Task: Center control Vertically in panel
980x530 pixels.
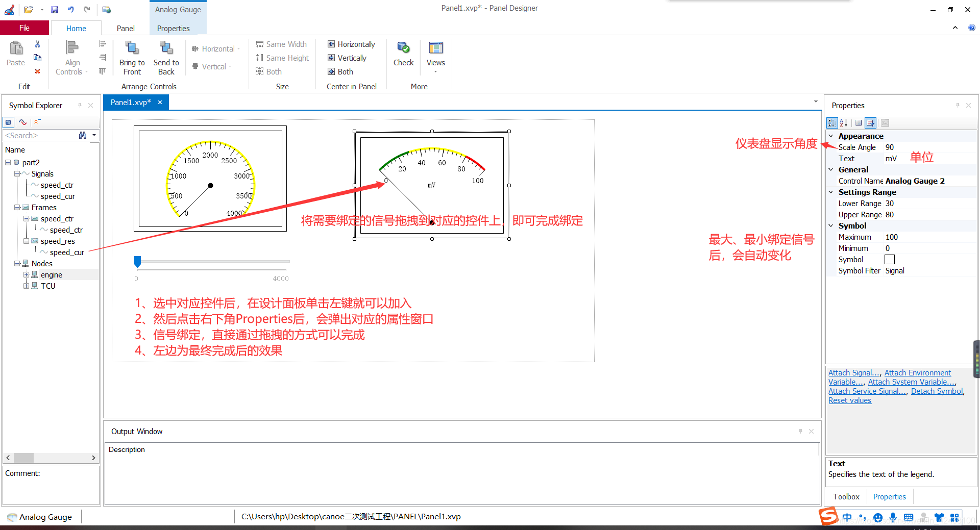Action: tap(347, 58)
